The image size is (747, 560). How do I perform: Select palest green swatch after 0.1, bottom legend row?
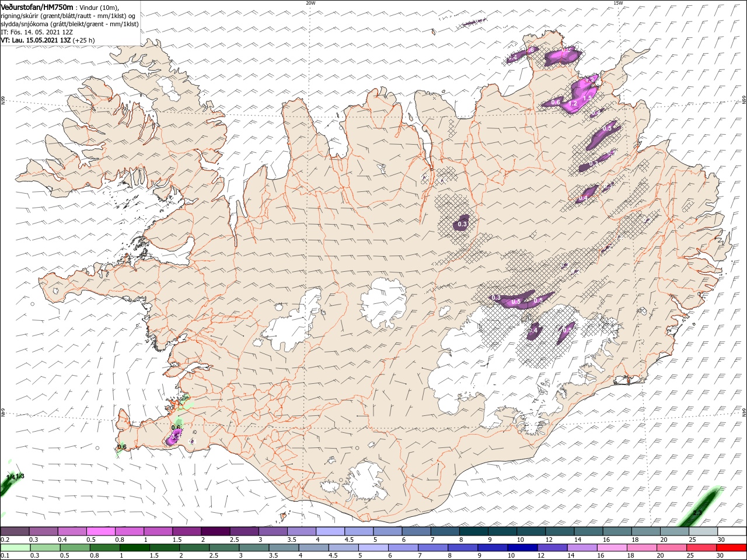(15, 548)
